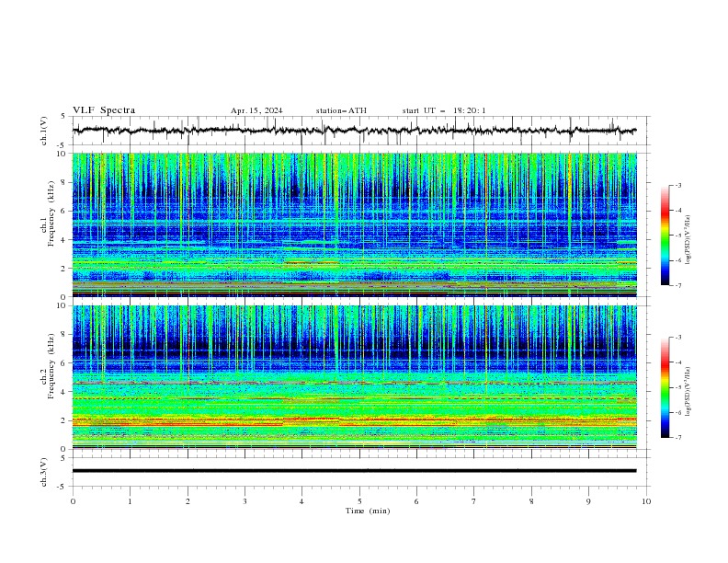The height and width of the screenshot is (563, 728).
Task: Click the ch.2 spectrogram panel
Action: pyautogui.click(x=355, y=377)
